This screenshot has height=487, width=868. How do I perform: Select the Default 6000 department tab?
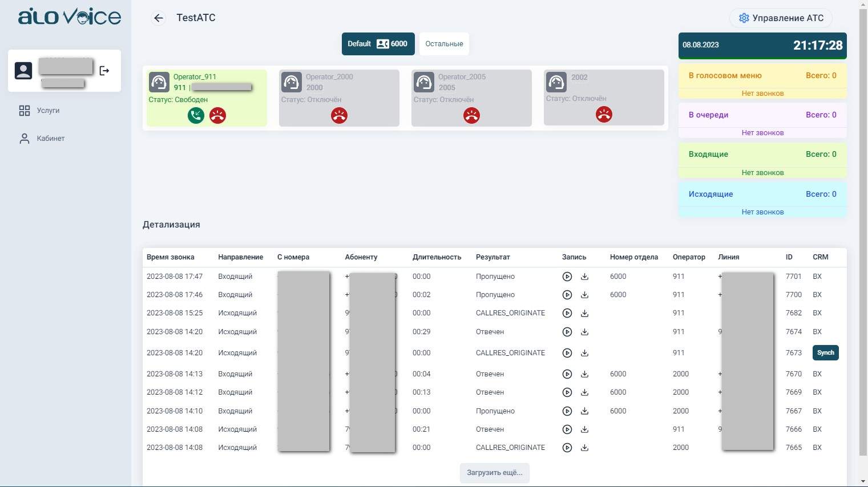tap(377, 44)
